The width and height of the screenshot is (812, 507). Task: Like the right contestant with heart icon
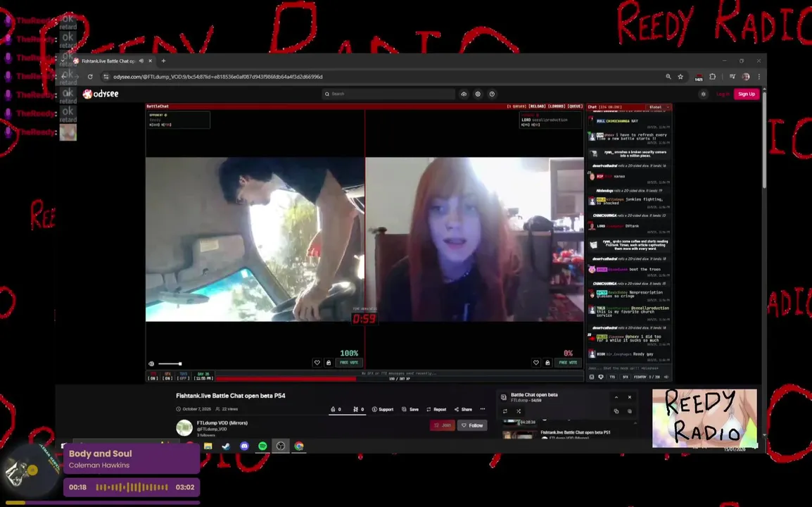pyautogui.click(x=536, y=363)
